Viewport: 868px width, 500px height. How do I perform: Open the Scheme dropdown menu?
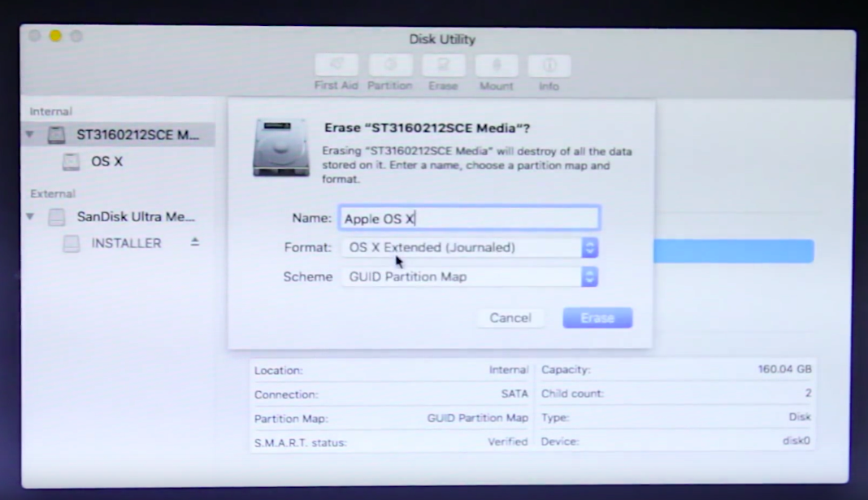tap(470, 276)
